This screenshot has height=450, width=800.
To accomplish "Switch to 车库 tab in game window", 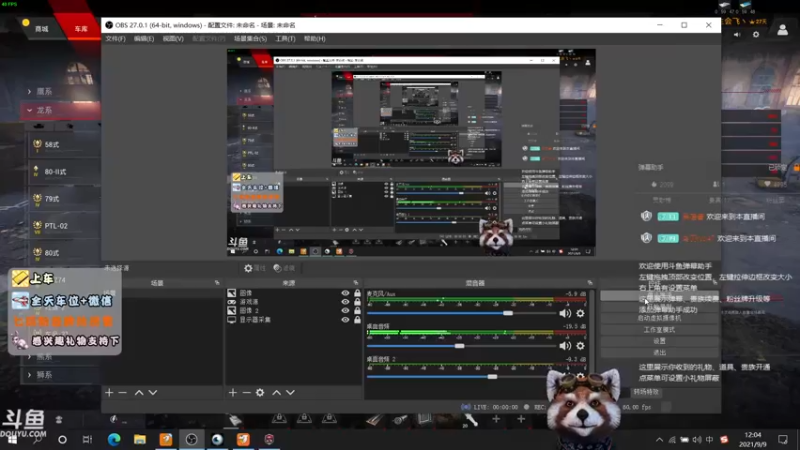I will pos(81,29).
